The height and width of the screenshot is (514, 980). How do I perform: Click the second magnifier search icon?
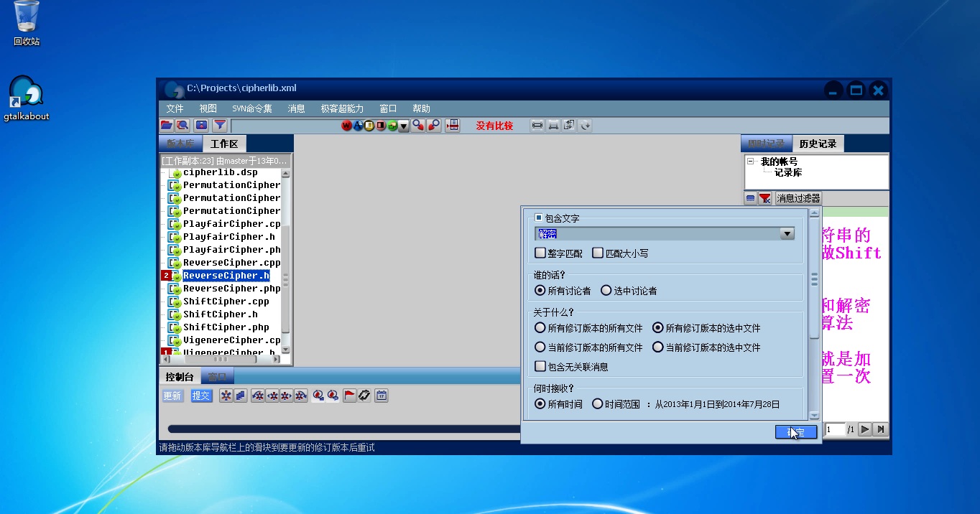(x=434, y=126)
